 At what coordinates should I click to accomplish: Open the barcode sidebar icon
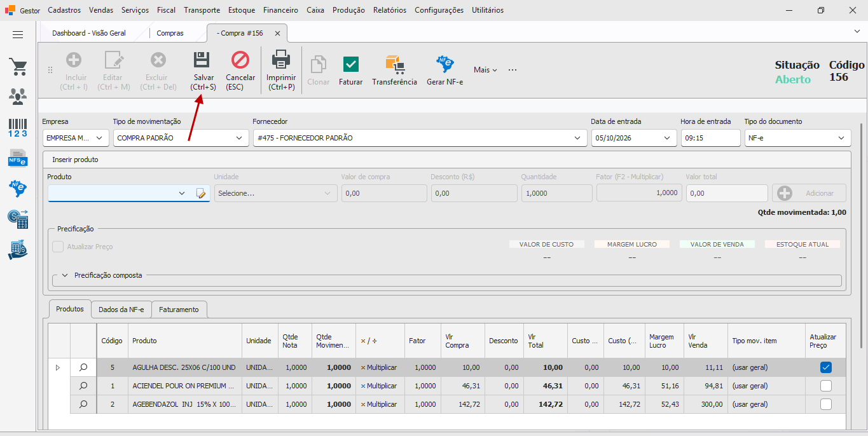[x=18, y=128]
